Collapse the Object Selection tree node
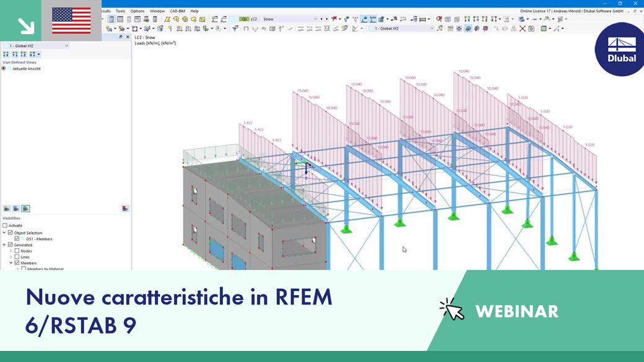The height and width of the screenshot is (362, 644). point(4,233)
